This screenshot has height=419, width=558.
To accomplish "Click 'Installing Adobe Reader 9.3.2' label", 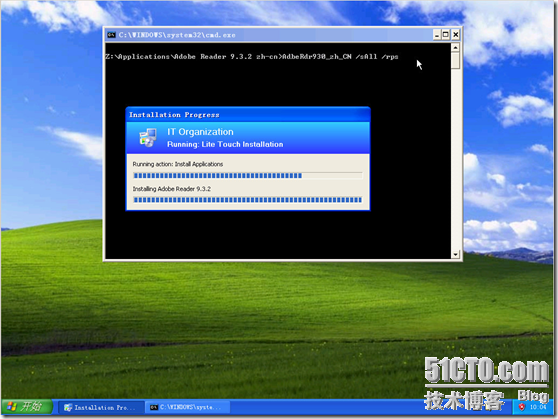I will [172, 189].
